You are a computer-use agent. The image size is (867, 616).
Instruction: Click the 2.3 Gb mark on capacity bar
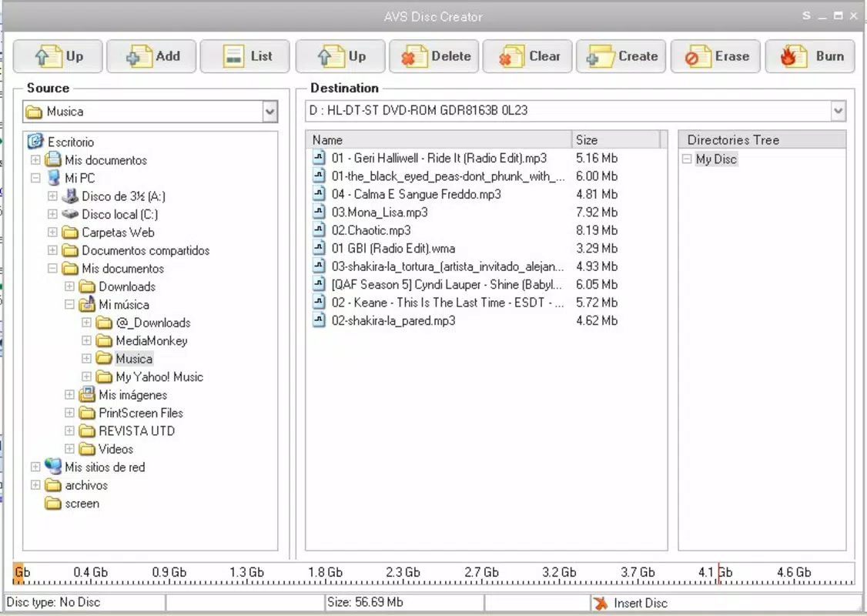tap(403, 572)
